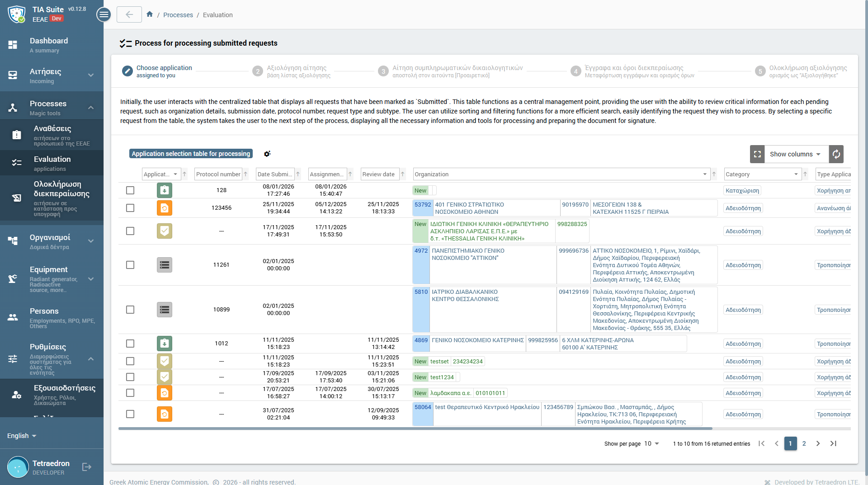Open the Show columns dropdown

coord(795,154)
